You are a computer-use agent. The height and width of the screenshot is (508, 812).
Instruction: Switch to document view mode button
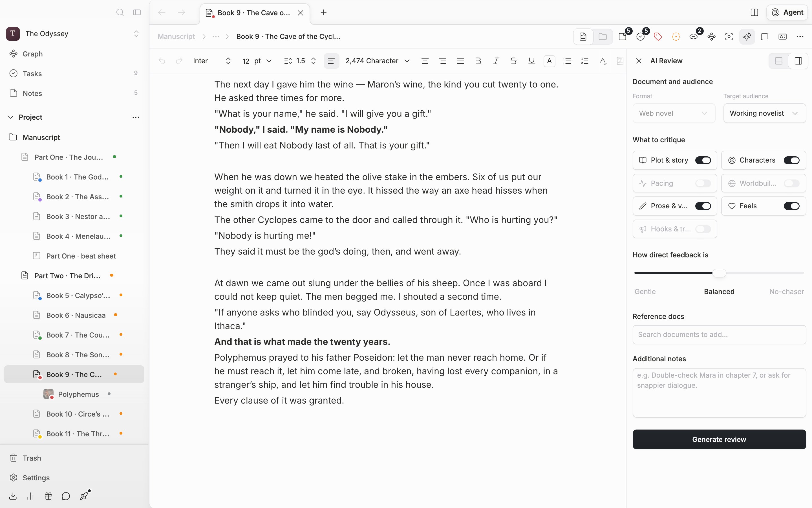(583, 37)
